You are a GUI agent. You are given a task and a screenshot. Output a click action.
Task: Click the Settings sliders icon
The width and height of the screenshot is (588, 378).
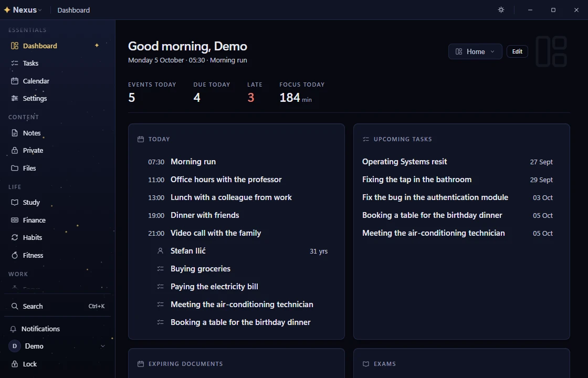tap(15, 98)
